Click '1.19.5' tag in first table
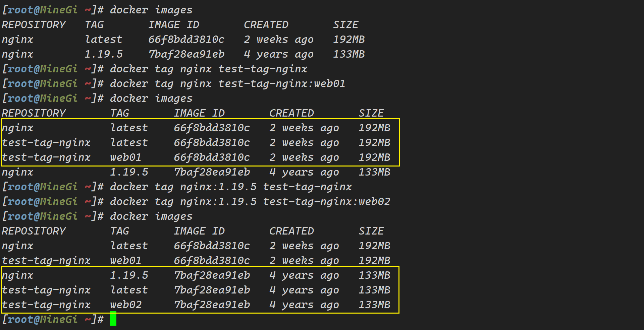This screenshot has width=644, height=330. [104, 54]
